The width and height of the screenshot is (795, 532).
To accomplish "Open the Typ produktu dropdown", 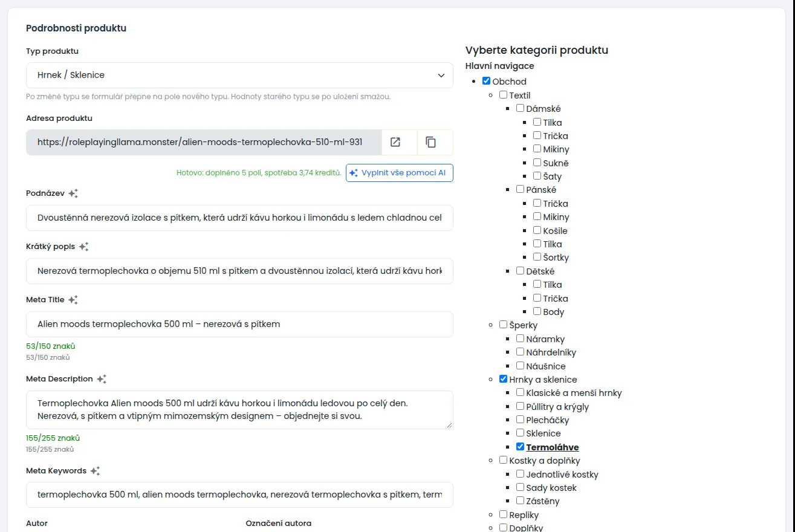I will coord(239,75).
